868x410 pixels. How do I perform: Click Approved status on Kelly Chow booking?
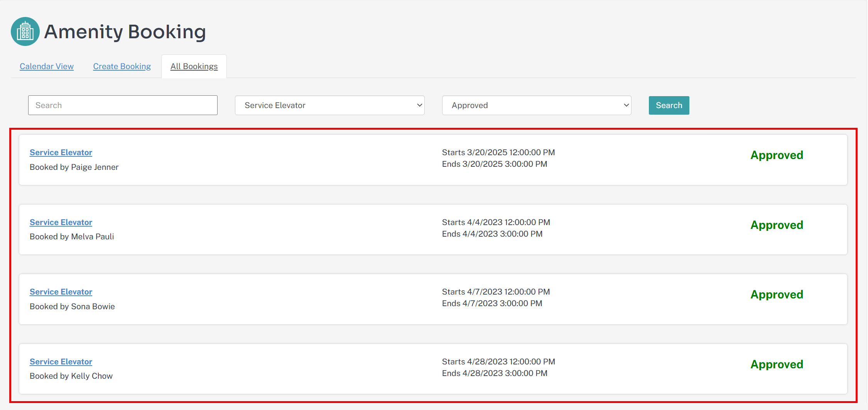coord(777,365)
